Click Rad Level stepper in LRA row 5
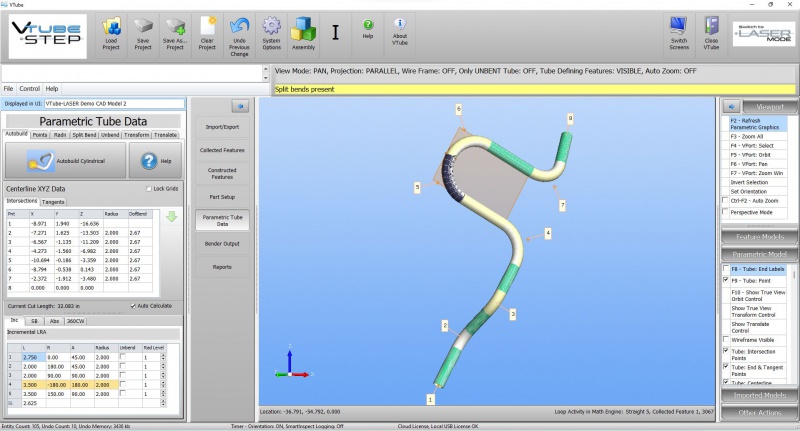The height and width of the screenshot is (431, 800). pyautogui.click(x=163, y=394)
